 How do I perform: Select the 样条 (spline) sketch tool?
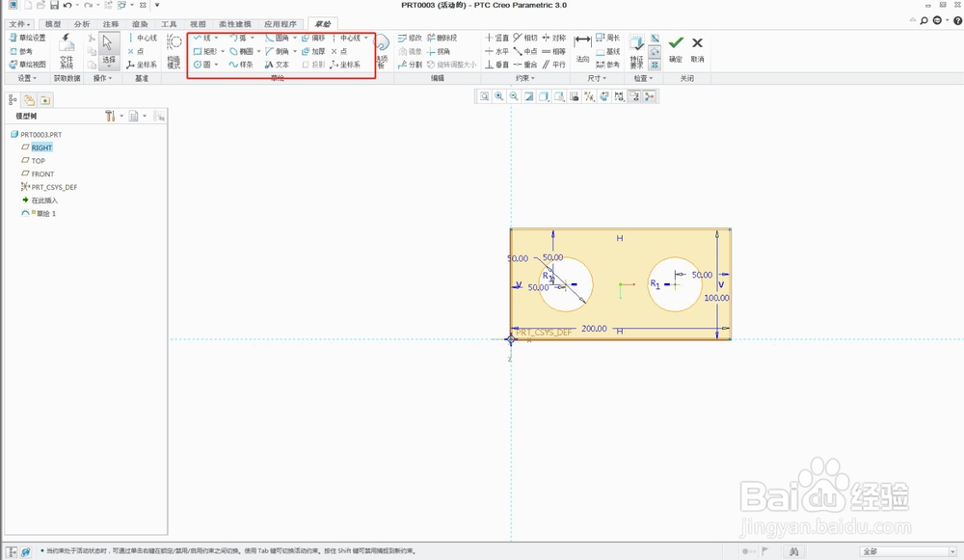pos(241,65)
